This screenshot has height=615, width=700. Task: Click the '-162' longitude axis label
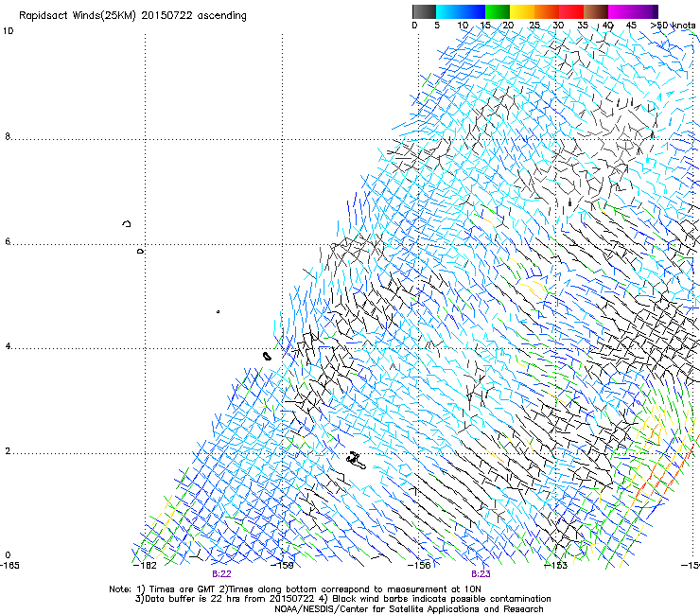(x=145, y=566)
